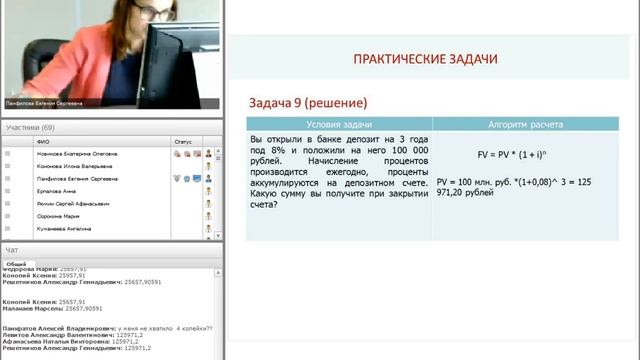Viewport: 640px width, 360px height.
Task: Click the user icon in Сорокина Мария's row
Action: 209,216
